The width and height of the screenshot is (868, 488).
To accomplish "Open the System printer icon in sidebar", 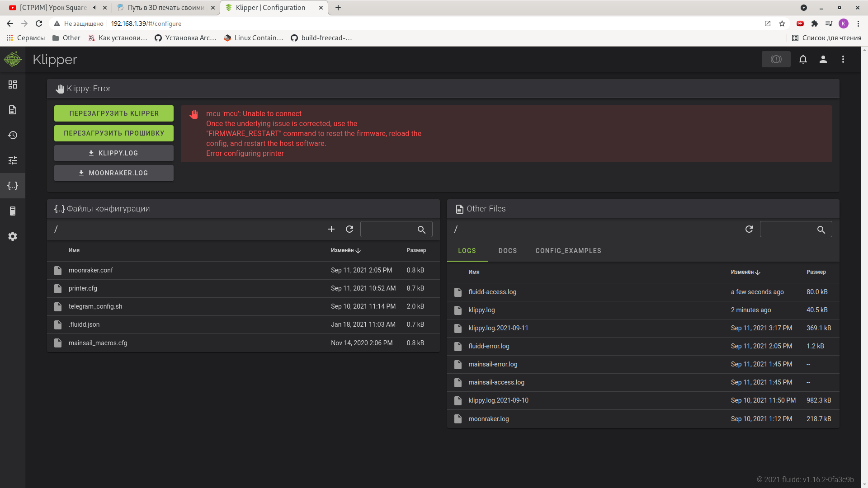I will (x=13, y=211).
